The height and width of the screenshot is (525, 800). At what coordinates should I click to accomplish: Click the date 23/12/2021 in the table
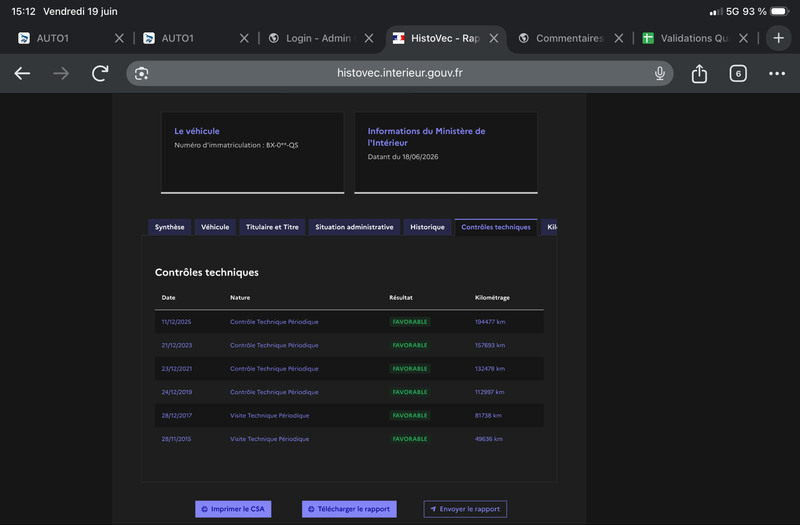click(177, 369)
